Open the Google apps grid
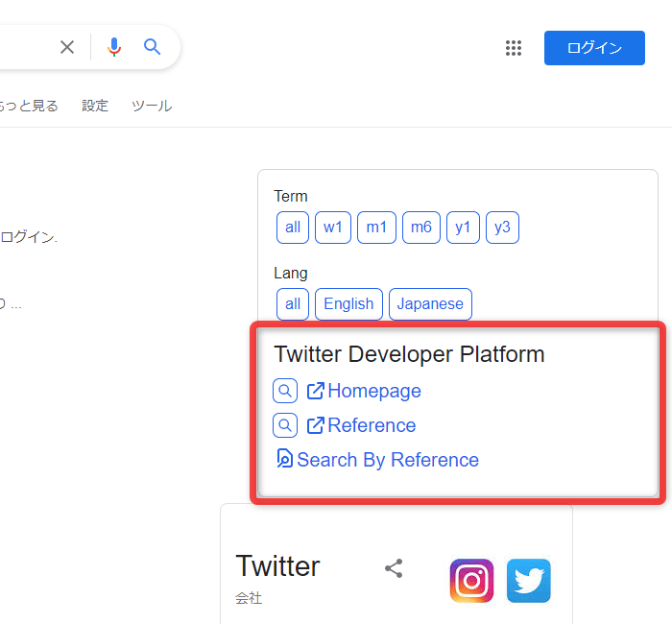 coord(514,48)
